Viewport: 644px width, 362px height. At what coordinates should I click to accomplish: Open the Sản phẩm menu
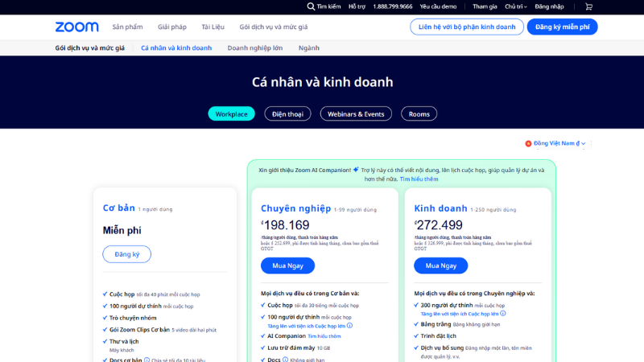tap(128, 27)
